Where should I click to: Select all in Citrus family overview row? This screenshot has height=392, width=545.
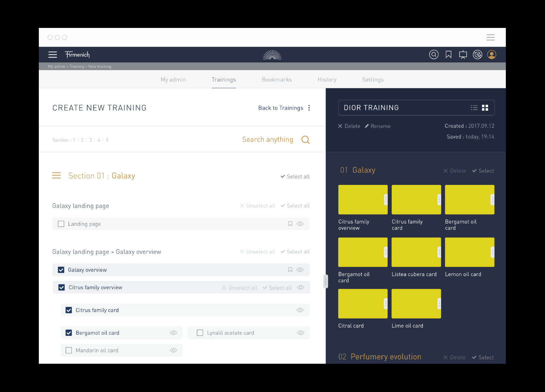[277, 288]
